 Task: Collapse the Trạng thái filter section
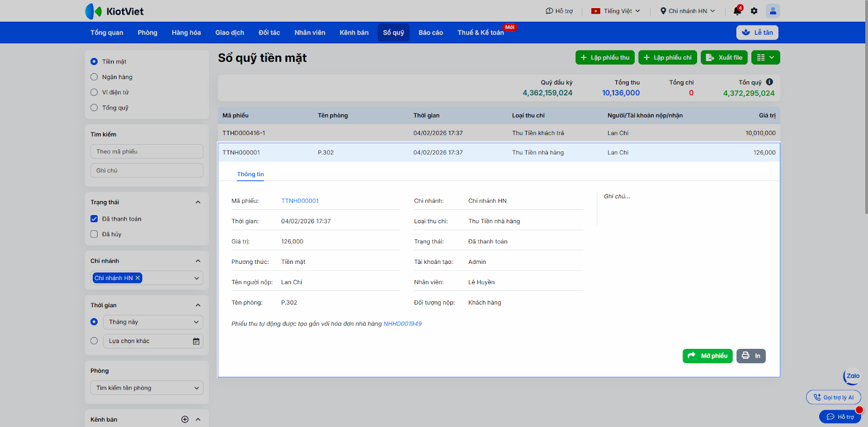[x=198, y=202]
